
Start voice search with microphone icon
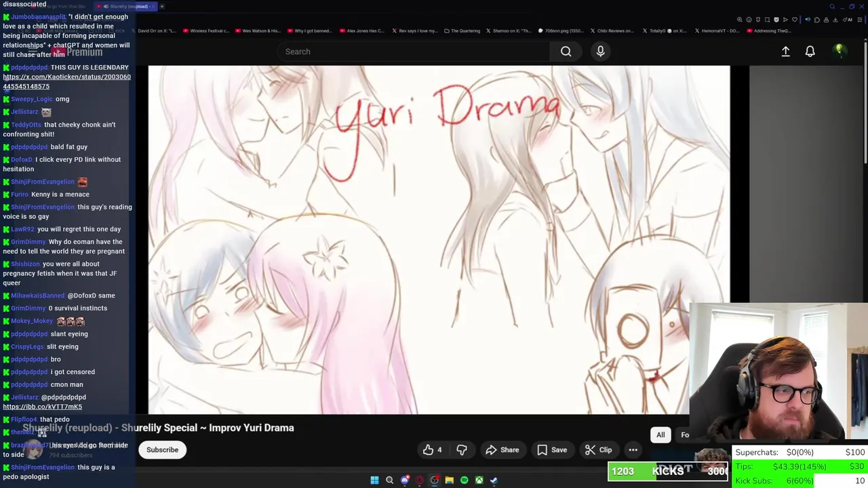[600, 52]
